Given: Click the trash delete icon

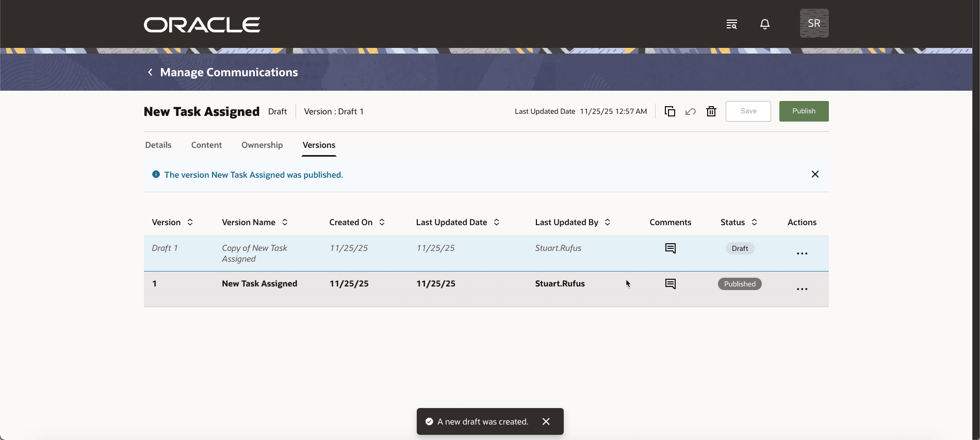Looking at the screenshot, I should coord(711,111).
